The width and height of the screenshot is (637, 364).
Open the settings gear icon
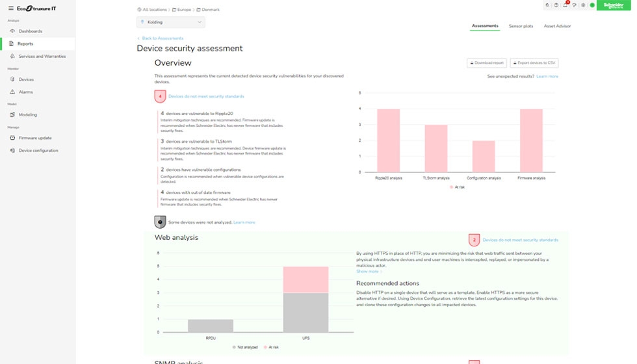pyautogui.click(x=583, y=5)
